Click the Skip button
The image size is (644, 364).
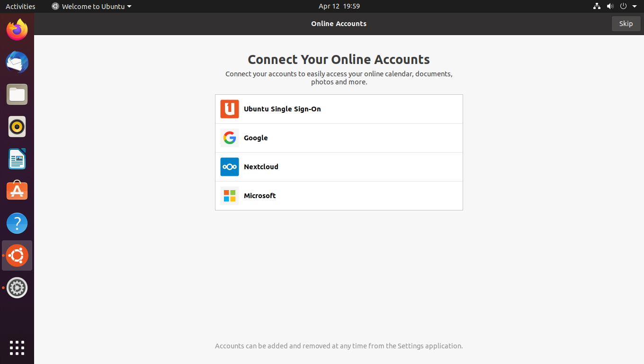[x=626, y=23]
